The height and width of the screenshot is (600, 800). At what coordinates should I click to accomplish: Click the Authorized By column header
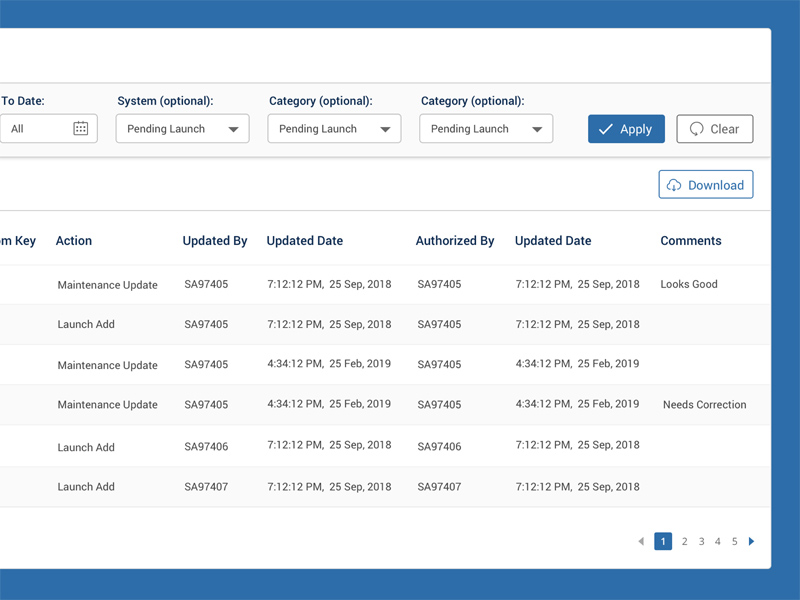(x=455, y=241)
